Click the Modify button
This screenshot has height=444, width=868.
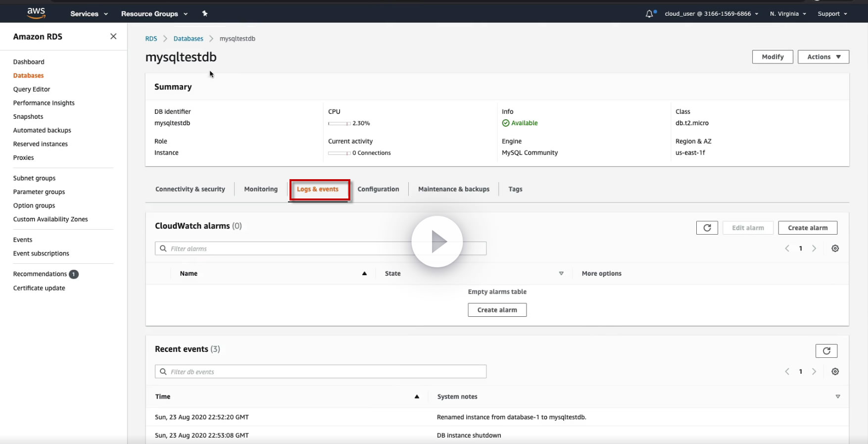point(772,57)
